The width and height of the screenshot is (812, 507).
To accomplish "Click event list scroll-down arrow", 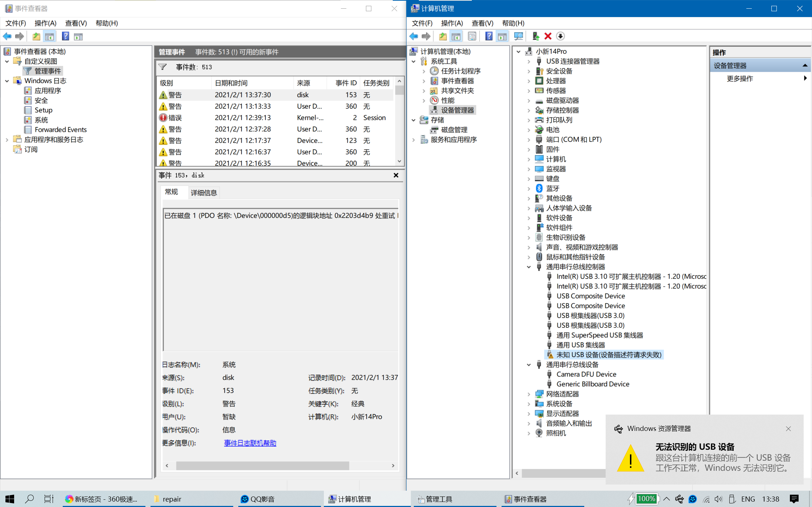I will (399, 161).
